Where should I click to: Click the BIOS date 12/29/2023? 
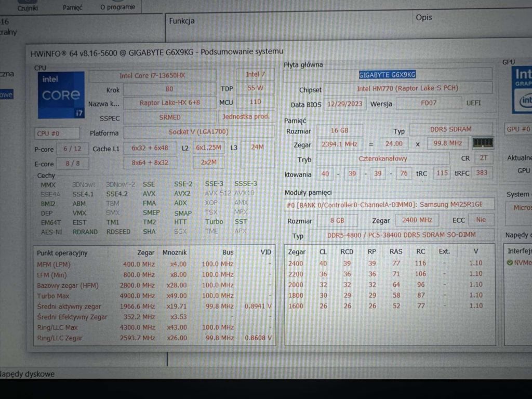coord(345,104)
